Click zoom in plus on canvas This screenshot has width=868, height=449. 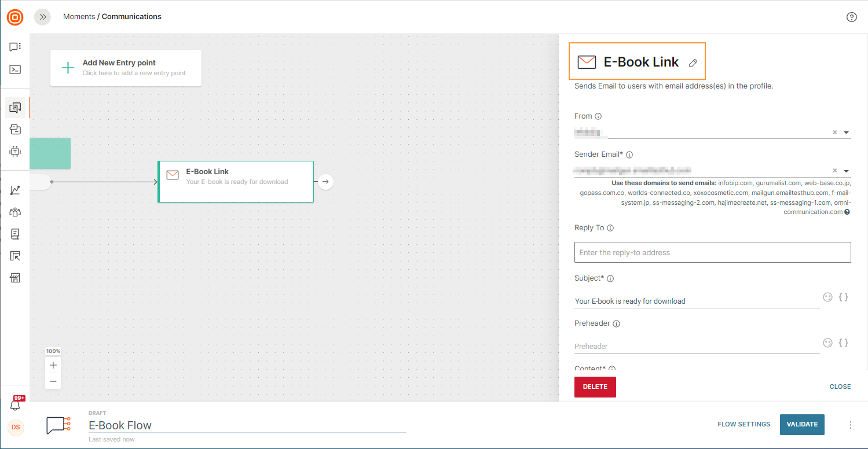coord(53,365)
